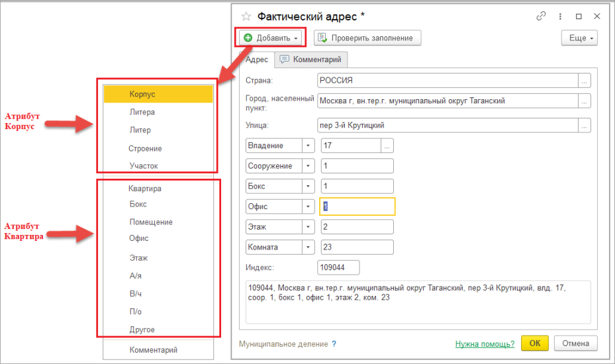Image resolution: width=615 pixels, height=364 pixels.
Task: Expand the Офис type dropdown
Action: [308, 206]
